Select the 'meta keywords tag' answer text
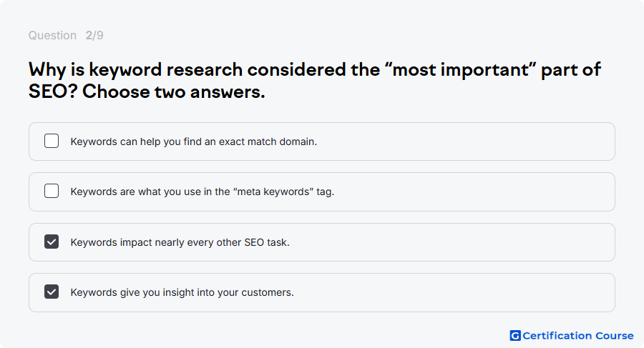 pyautogui.click(x=203, y=192)
